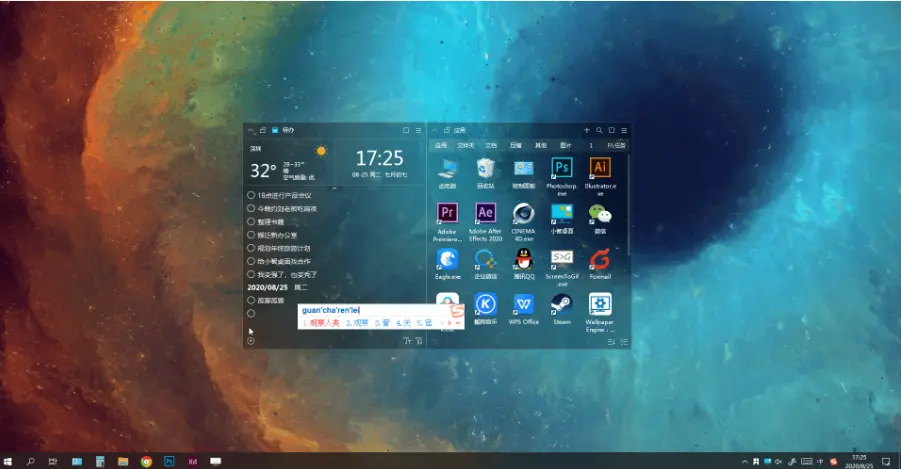Image resolution: width=901 pixels, height=469 pixels.
Task: Tick the '我买鸡了, 也买壳了' todo circle
Action: click(x=251, y=274)
